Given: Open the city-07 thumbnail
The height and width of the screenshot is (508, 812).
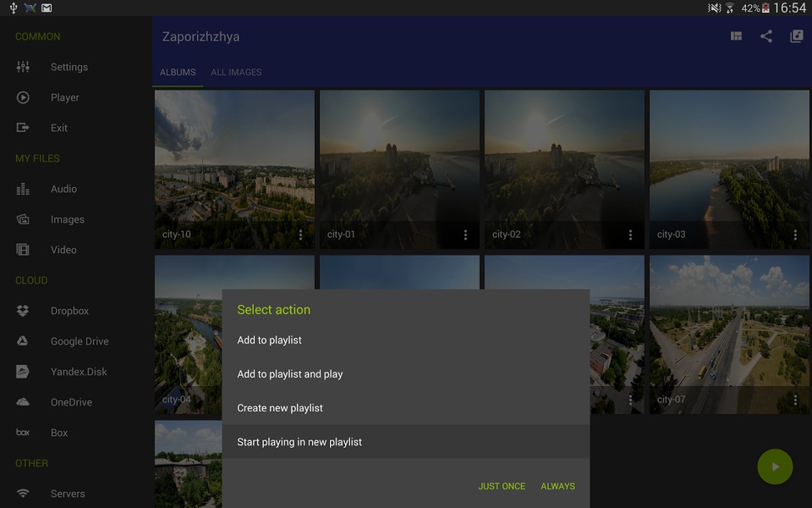Looking at the screenshot, I should 729,334.
